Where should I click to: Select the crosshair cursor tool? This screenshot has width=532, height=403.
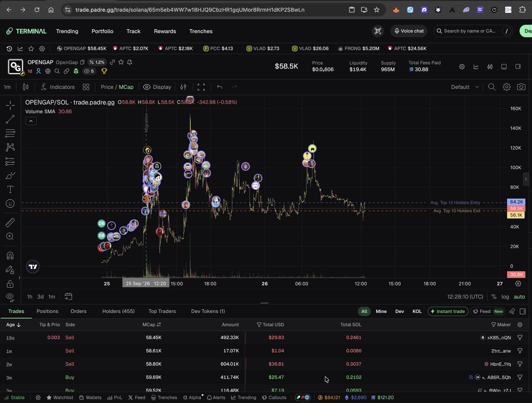pyautogui.click(x=10, y=105)
